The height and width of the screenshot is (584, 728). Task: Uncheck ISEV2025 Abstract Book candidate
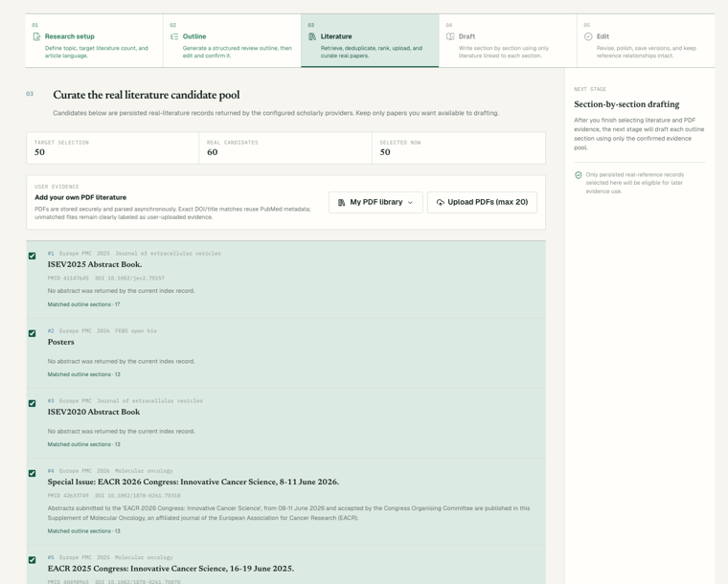[32, 256]
